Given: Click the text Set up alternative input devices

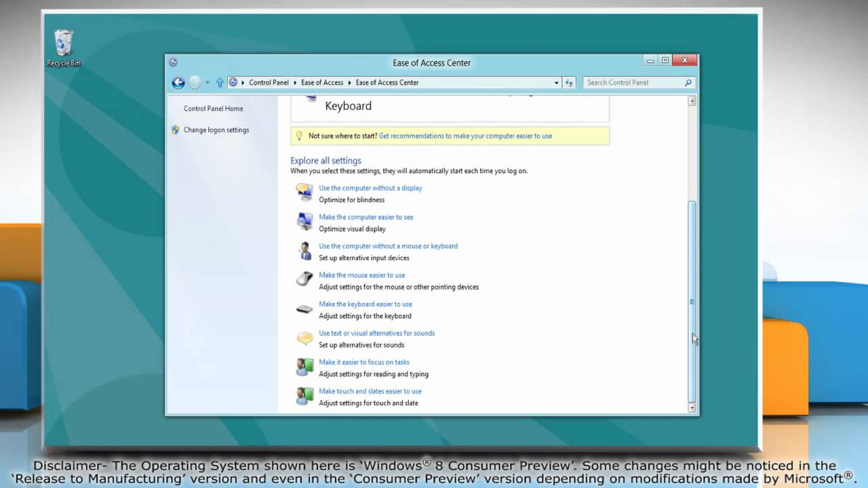Looking at the screenshot, I should point(364,258).
